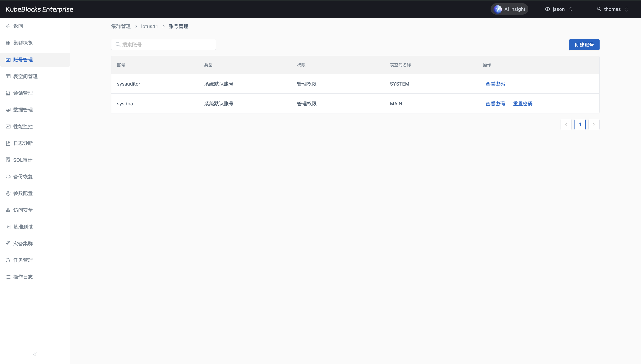641x364 pixels.
Task: Click the back arrow icon labeled 返回
Action: (x=8, y=26)
